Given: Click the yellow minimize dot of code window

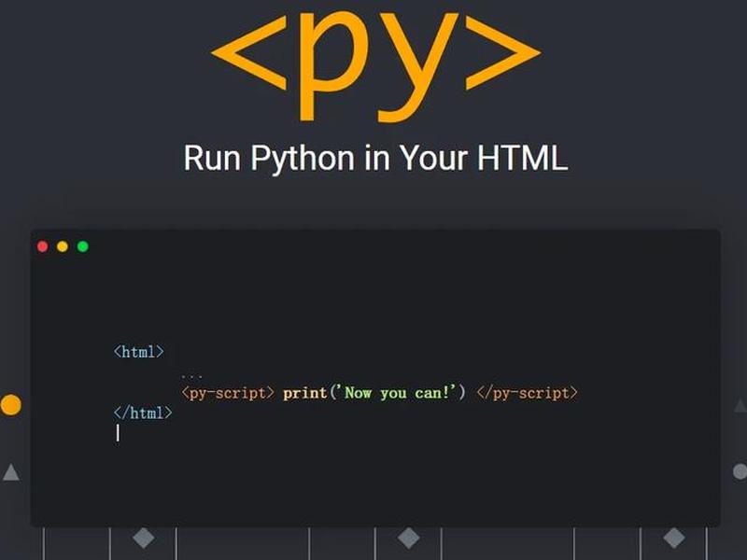Looking at the screenshot, I should 63,246.
